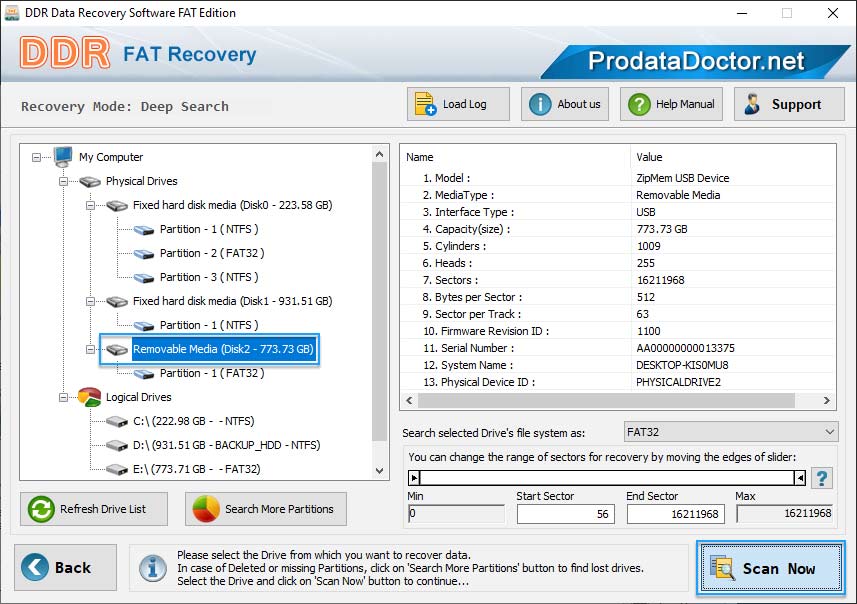Click the Disk1 hard disk icon
This screenshot has width=857, height=604.
pos(117,301)
